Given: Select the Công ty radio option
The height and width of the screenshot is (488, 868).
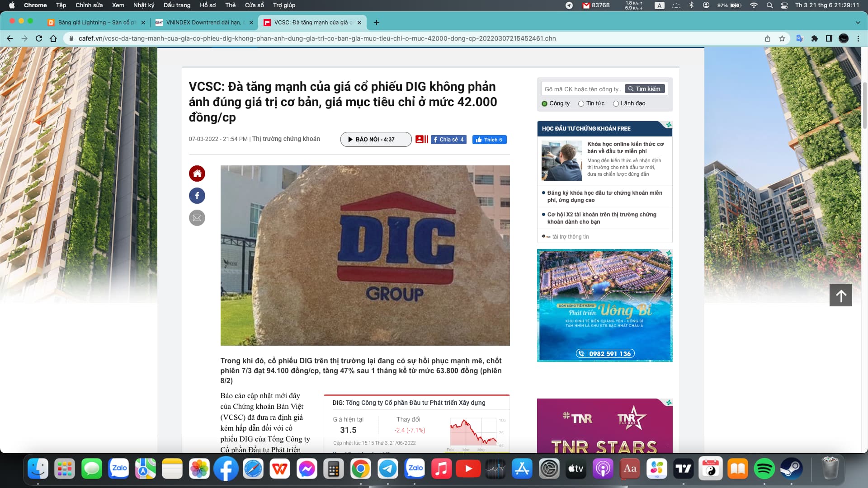Looking at the screenshot, I should [545, 103].
